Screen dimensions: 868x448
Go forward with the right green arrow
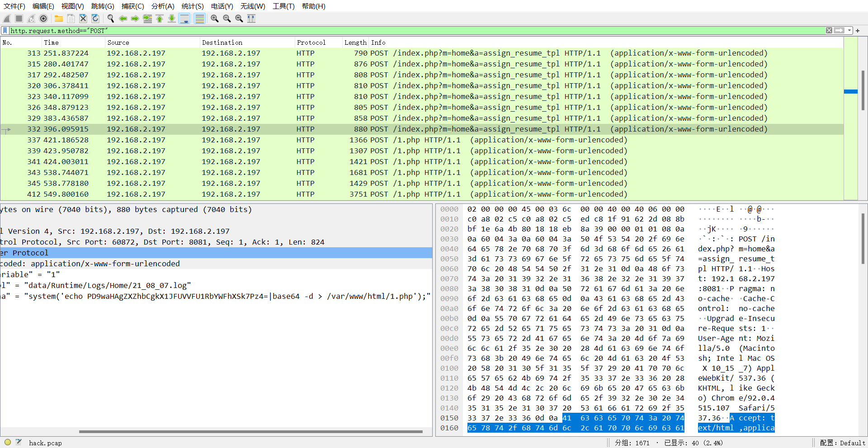point(135,19)
